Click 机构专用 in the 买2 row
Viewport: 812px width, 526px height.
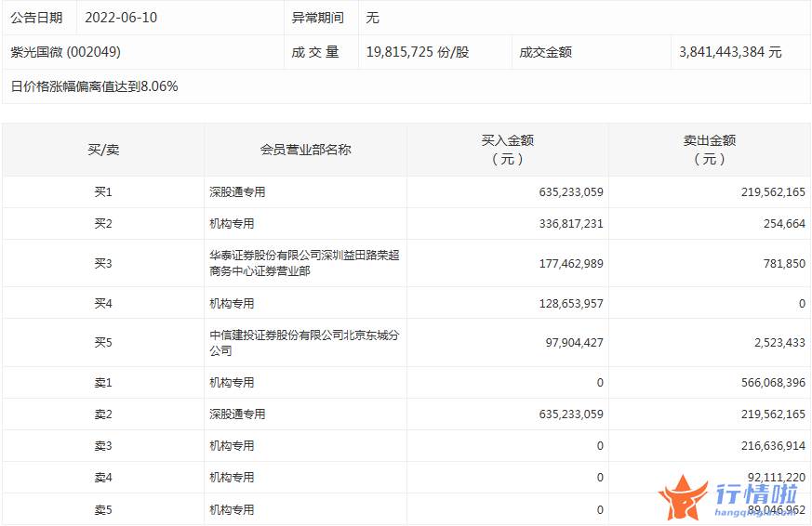pyautogui.click(x=232, y=223)
